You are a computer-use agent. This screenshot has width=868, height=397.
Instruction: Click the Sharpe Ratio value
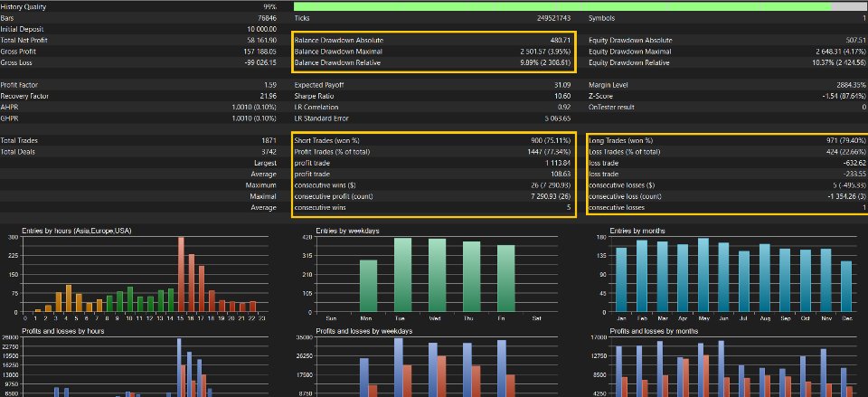point(563,97)
